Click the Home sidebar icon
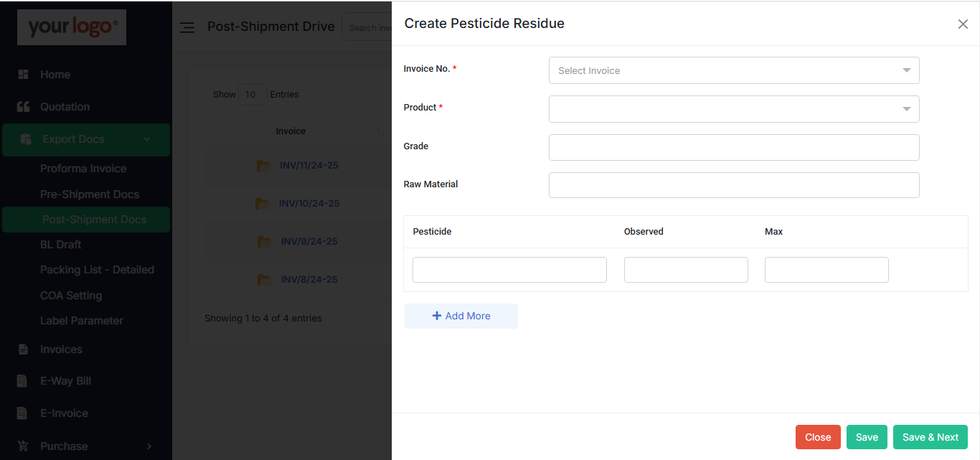 tap(23, 75)
